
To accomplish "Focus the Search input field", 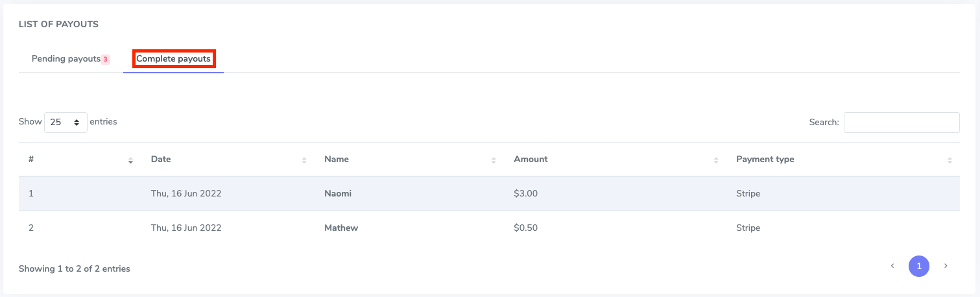I will click(901, 122).
